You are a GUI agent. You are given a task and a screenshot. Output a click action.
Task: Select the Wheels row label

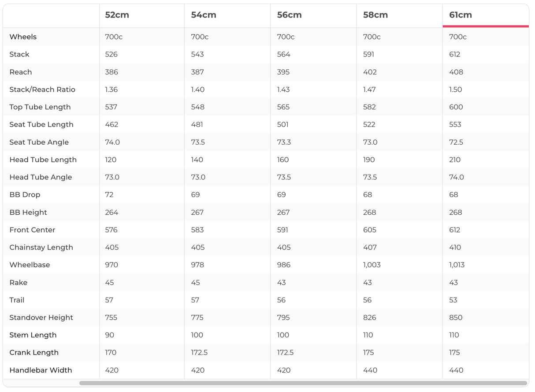pyautogui.click(x=23, y=37)
